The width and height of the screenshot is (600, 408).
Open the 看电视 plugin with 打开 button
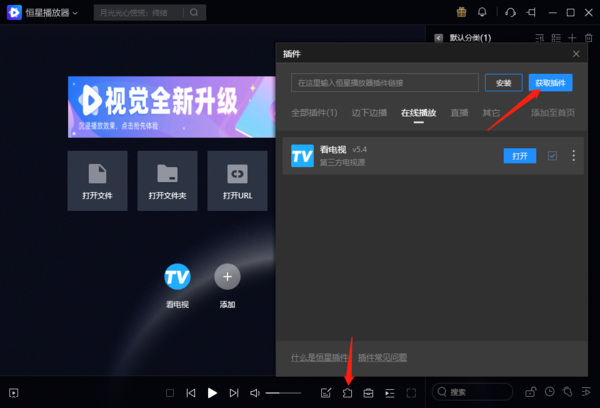click(520, 156)
